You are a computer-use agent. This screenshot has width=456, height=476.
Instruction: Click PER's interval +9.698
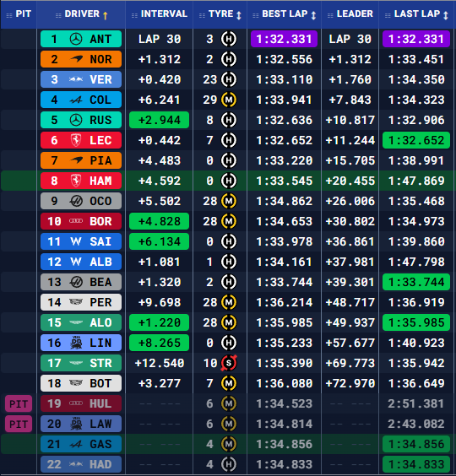coord(160,302)
